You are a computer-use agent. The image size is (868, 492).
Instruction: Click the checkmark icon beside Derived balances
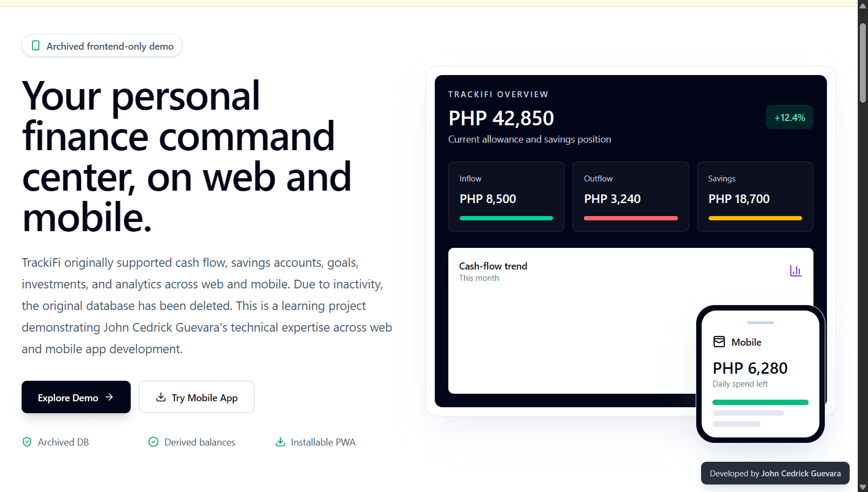coord(153,442)
